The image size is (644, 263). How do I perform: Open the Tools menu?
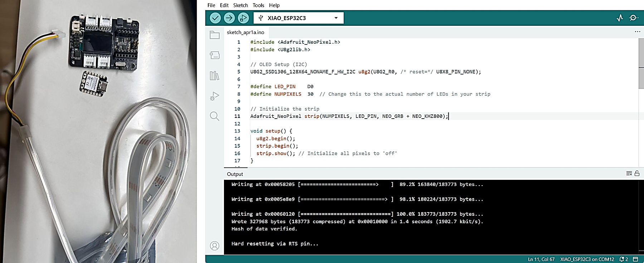coord(258,5)
